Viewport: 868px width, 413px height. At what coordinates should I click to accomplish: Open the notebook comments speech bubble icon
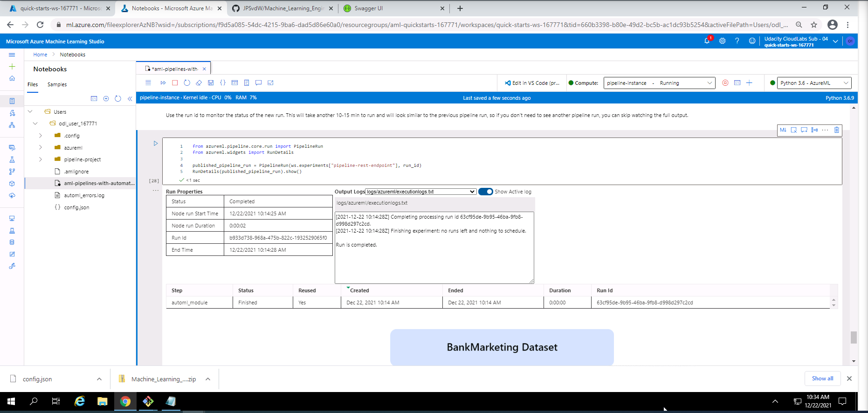(x=258, y=83)
